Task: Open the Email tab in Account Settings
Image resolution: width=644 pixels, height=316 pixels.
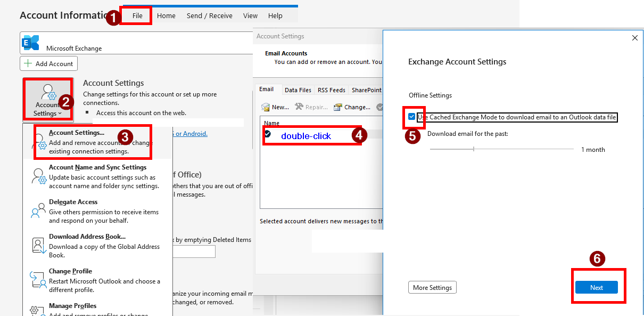Action: [x=267, y=90]
